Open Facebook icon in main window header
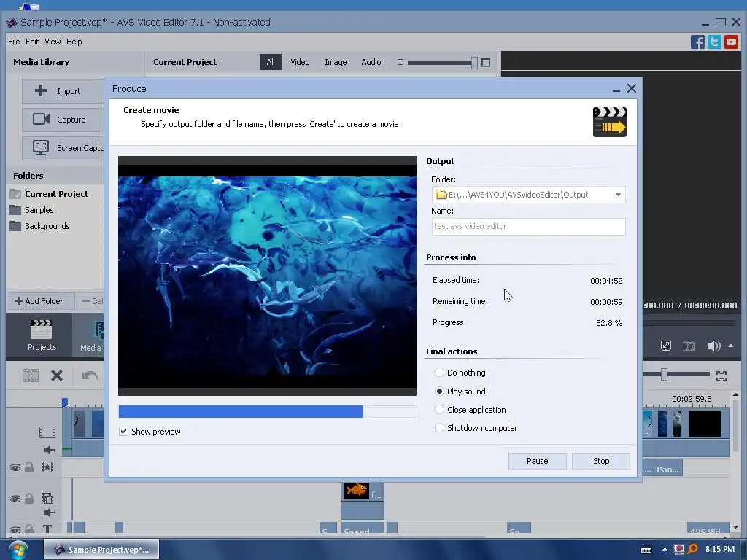747x560 pixels. 697,42
